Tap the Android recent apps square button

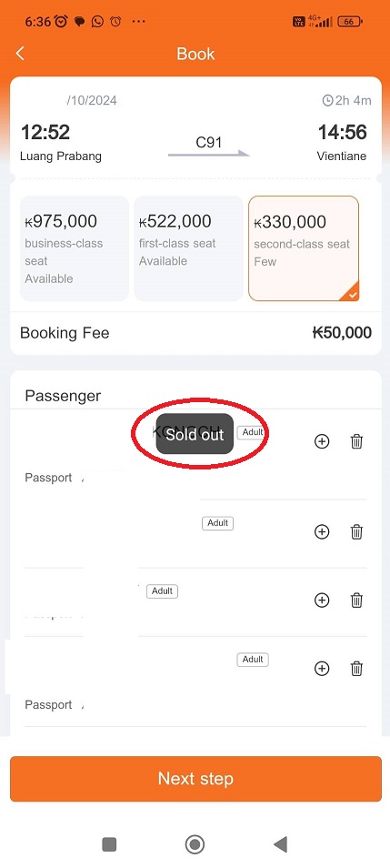pyautogui.click(x=109, y=844)
